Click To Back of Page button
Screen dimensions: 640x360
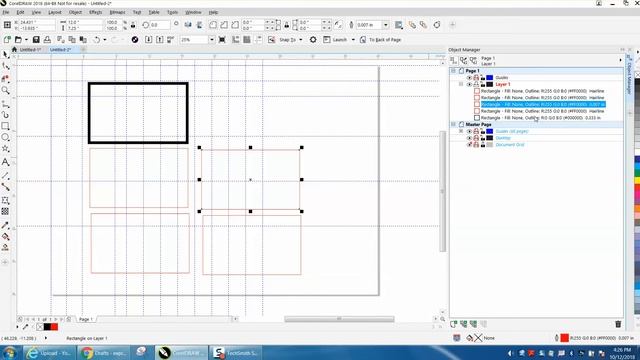(381, 40)
